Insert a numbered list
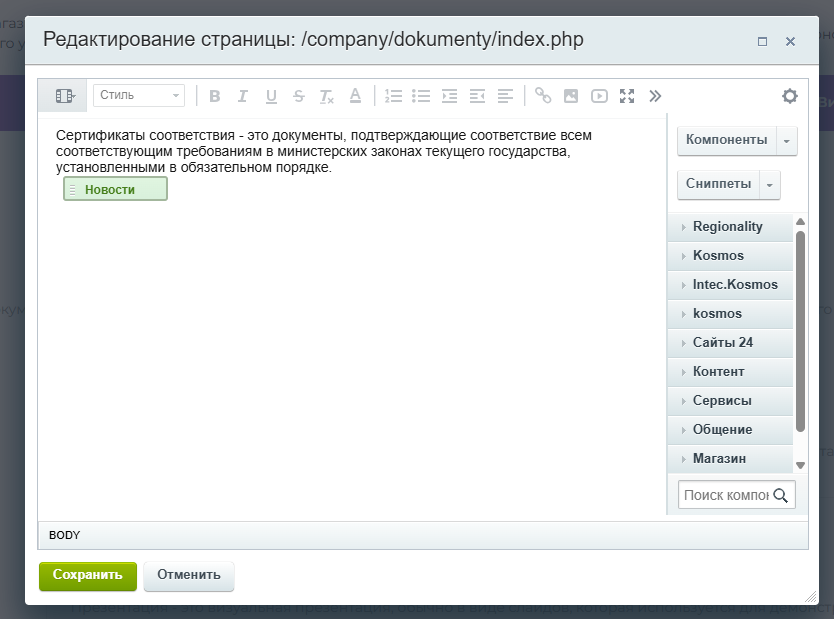 (393, 96)
